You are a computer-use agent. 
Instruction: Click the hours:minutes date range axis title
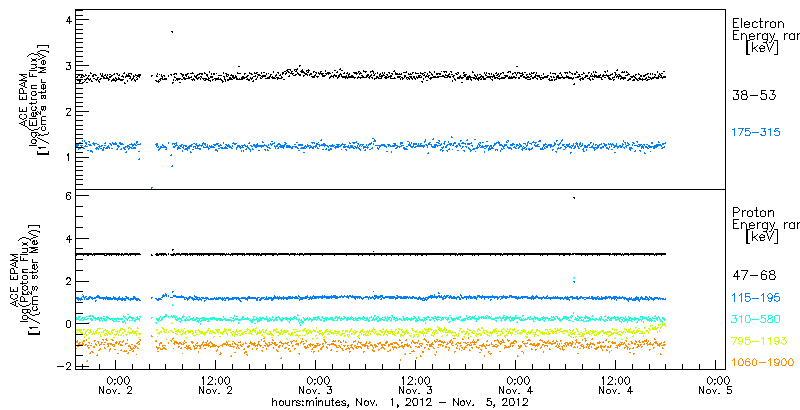click(x=399, y=403)
